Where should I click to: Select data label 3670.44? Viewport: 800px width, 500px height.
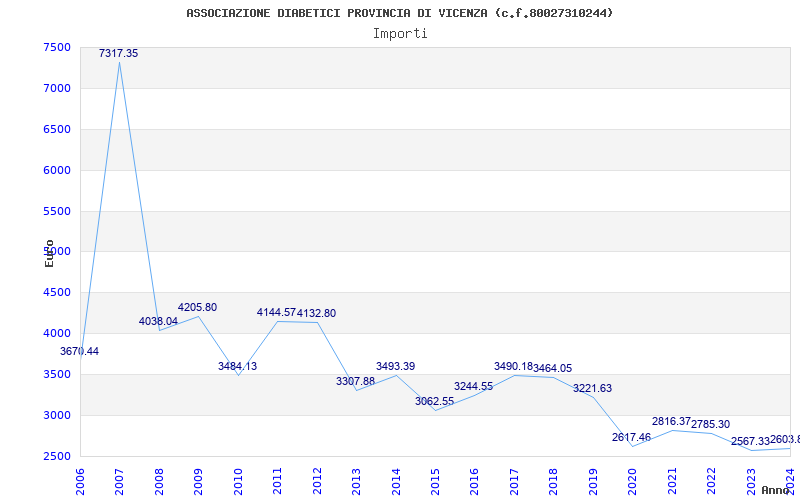[80, 351]
